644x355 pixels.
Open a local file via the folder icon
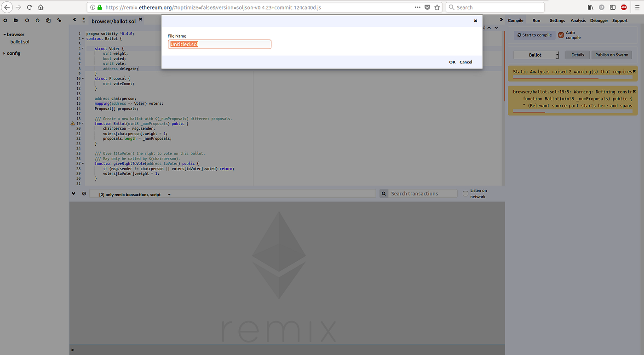pos(16,20)
